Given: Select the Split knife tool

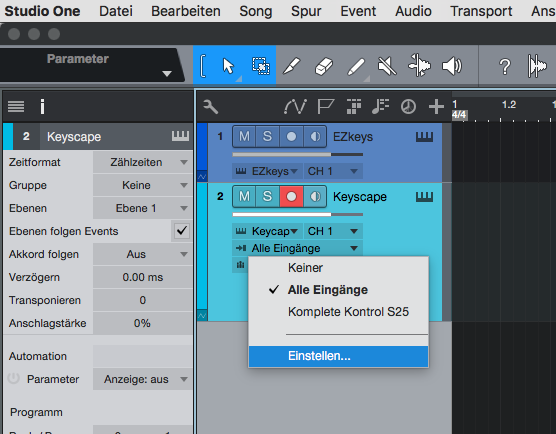Looking at the screenshot, I should [291, 66].
